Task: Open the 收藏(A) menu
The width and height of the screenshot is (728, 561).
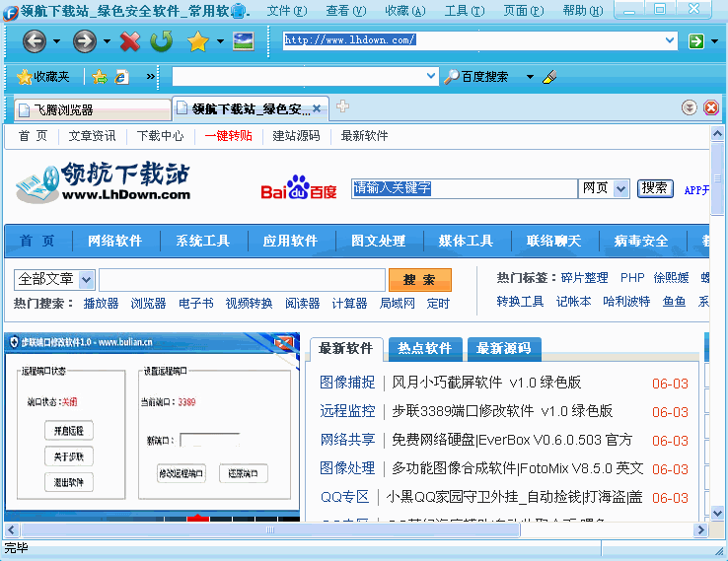Action: (405, 11)
